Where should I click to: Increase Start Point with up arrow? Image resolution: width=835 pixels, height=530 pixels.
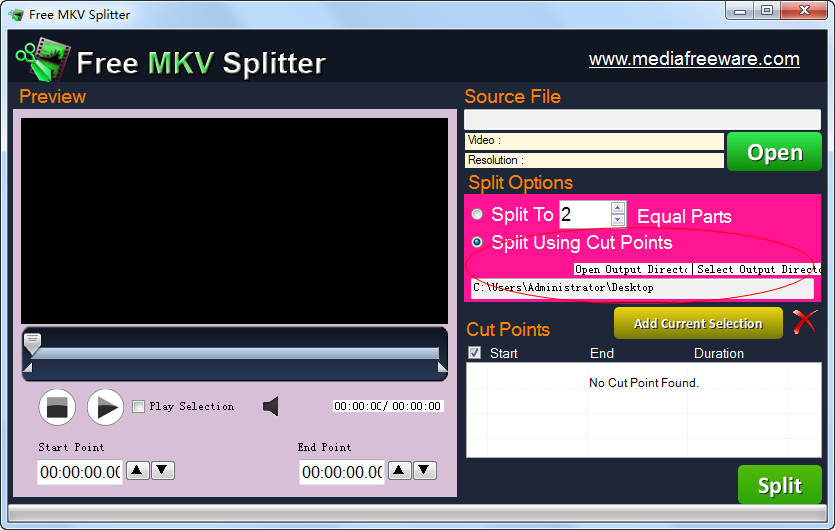(x=137, y=470)
